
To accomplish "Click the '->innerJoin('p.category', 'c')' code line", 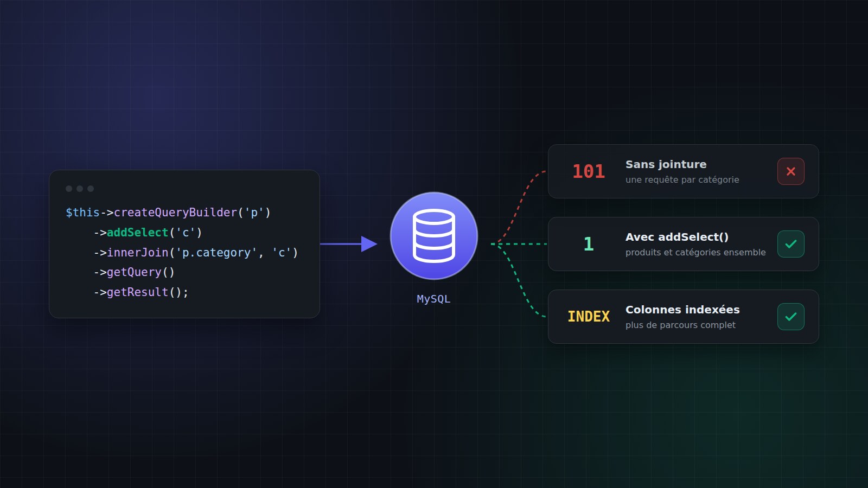I will pos(196,253).
